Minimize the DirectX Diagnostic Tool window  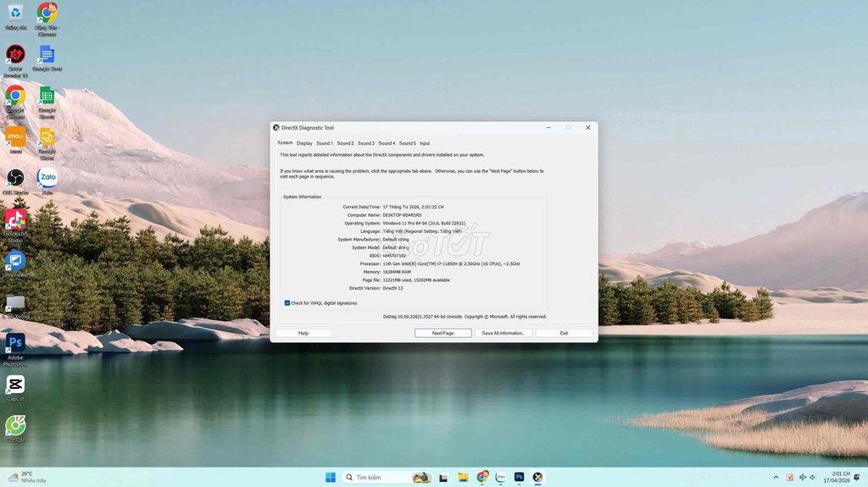(x=548, y=128)
